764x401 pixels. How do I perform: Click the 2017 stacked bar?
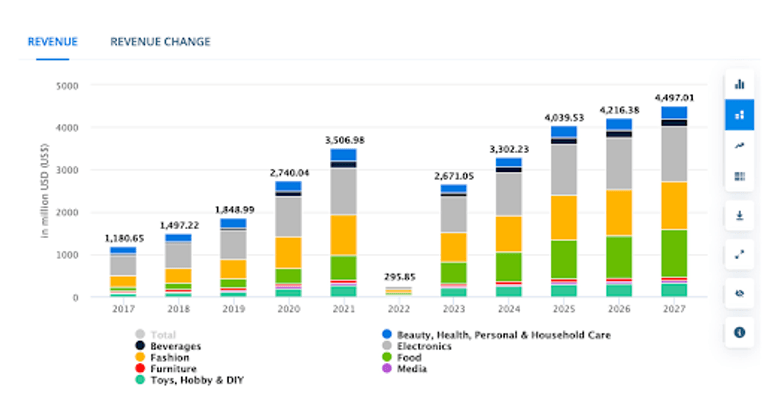(x=123, y=272)
